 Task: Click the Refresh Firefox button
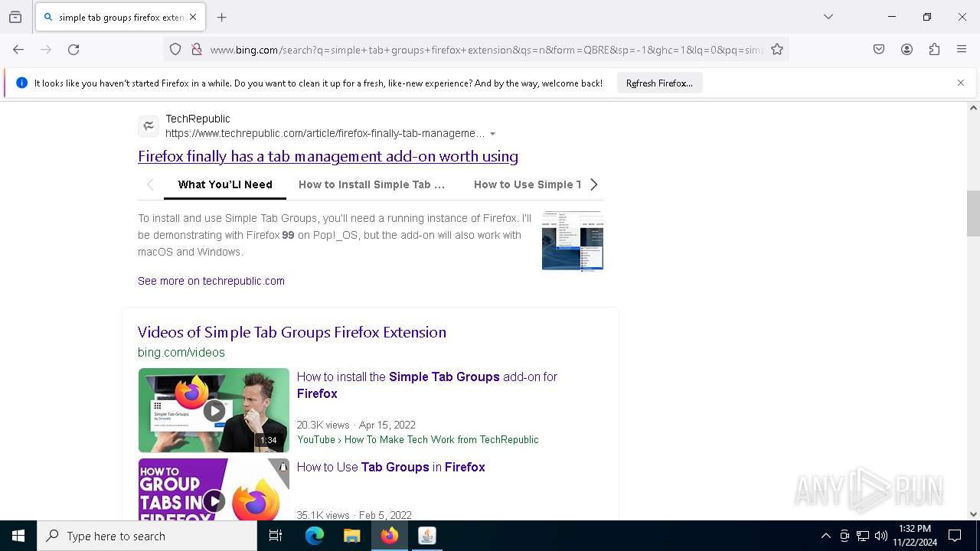[659, 83]
